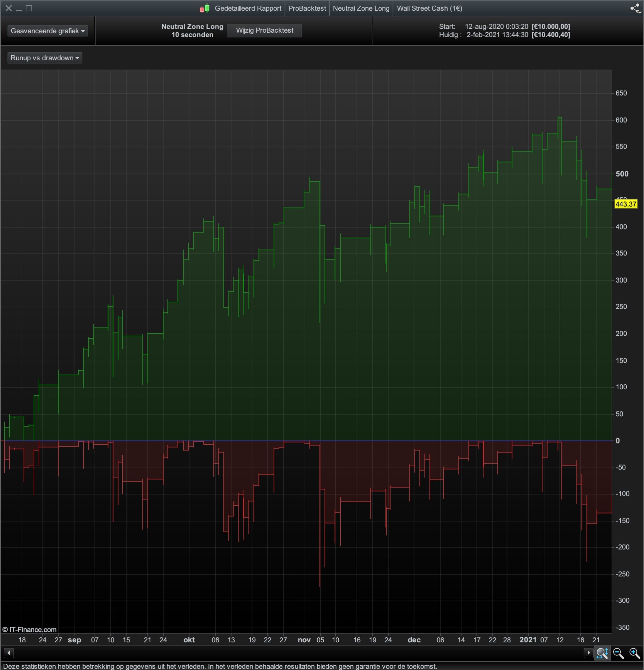Click the share icon in title bar
This screenshot has width=644, height=670.
pyautogui.click(x=635, y=8)
